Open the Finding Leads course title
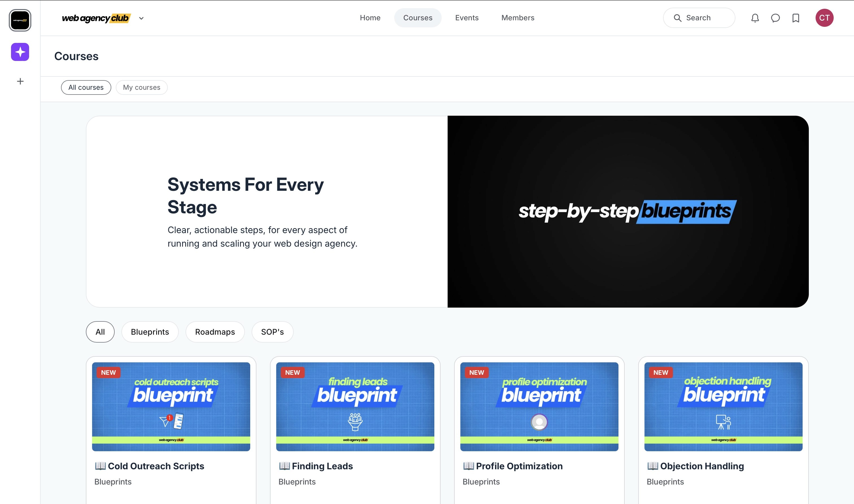 point(322,466)
